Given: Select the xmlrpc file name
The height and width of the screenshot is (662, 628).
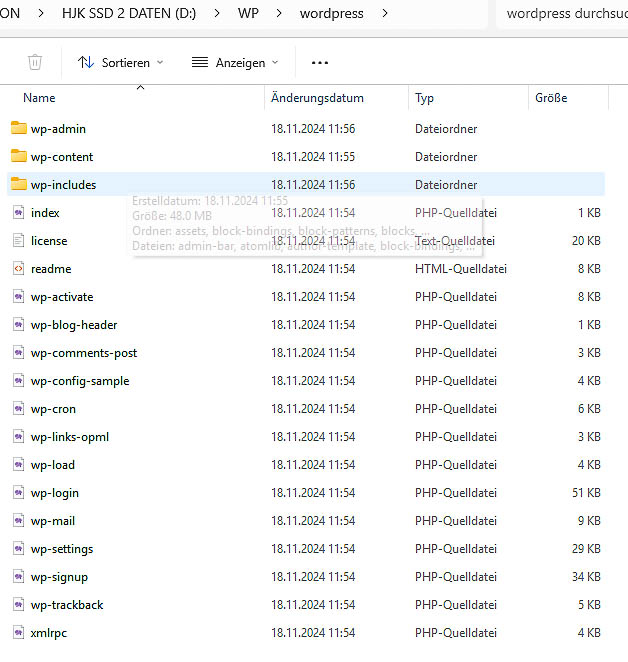Looking at the screenshot, I should coord(49,633).
